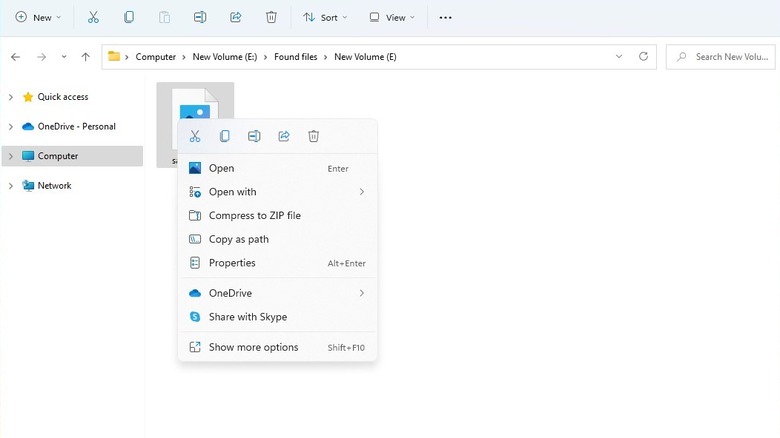
Task: Open Properties from the context menu
Action: (232, 263)
